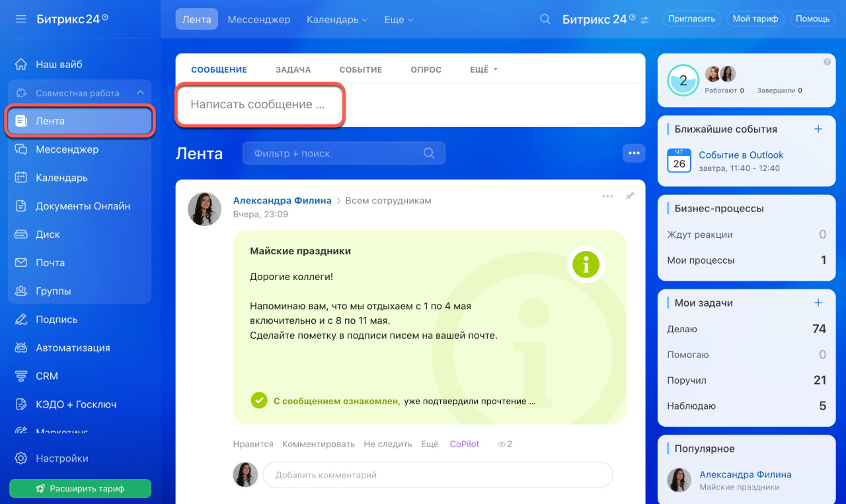
Task: Click the Мой тариф button
Action: [755, 19]
